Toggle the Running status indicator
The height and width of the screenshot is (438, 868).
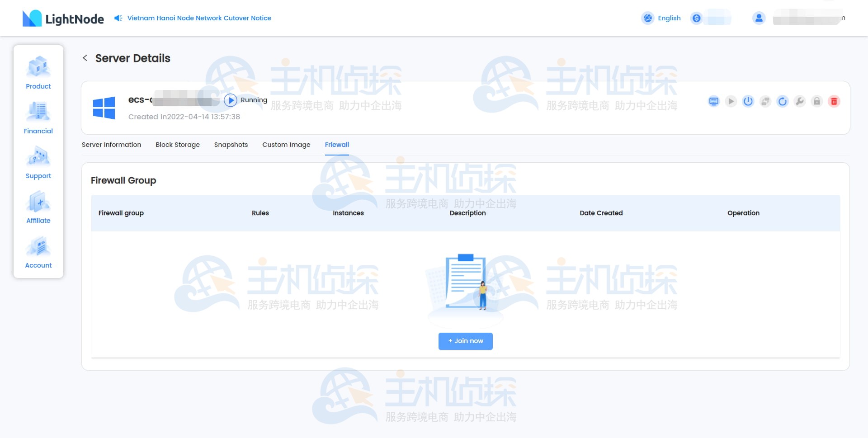click(231, 100)
